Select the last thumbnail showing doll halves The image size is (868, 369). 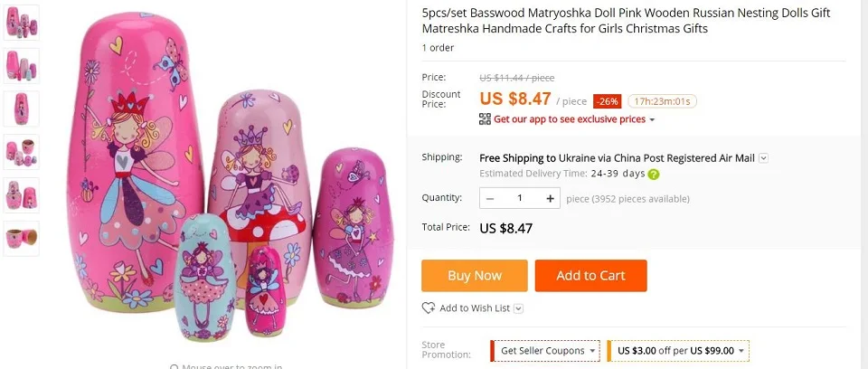point(22,238)
